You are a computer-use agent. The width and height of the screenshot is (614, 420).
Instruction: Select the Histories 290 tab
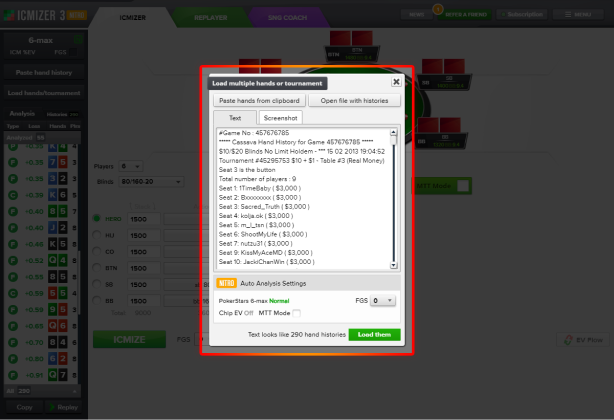62,114
